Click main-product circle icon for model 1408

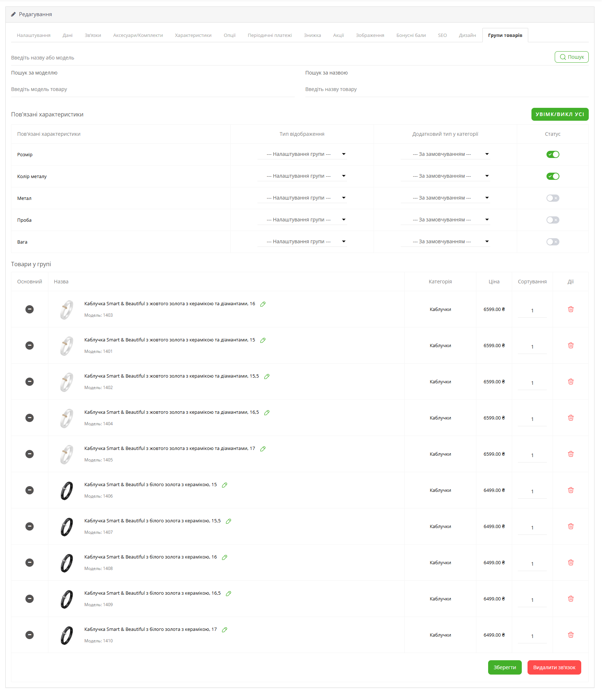pos(29,562)
